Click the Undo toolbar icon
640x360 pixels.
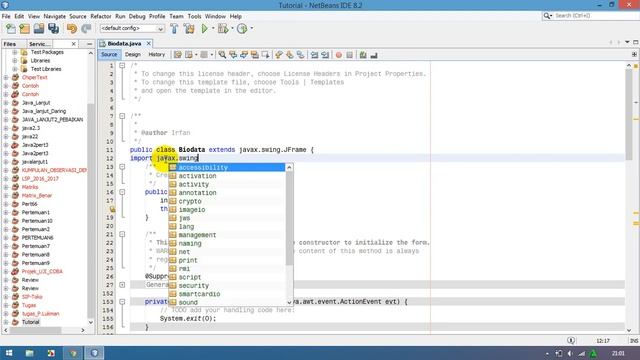coord(72,29)
